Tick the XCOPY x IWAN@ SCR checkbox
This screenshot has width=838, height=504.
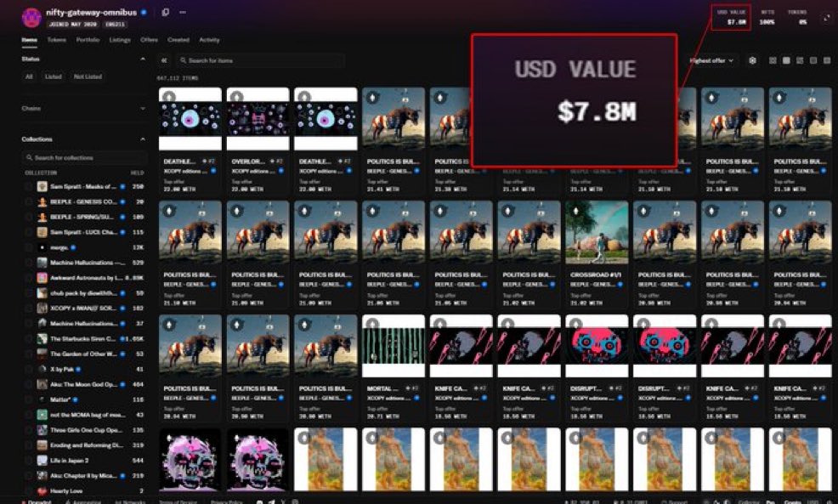(28, 309)
